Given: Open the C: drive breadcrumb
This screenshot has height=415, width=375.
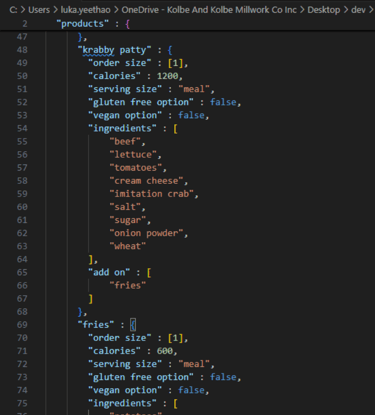Looking at the screenshot, I should coord(13,10).
